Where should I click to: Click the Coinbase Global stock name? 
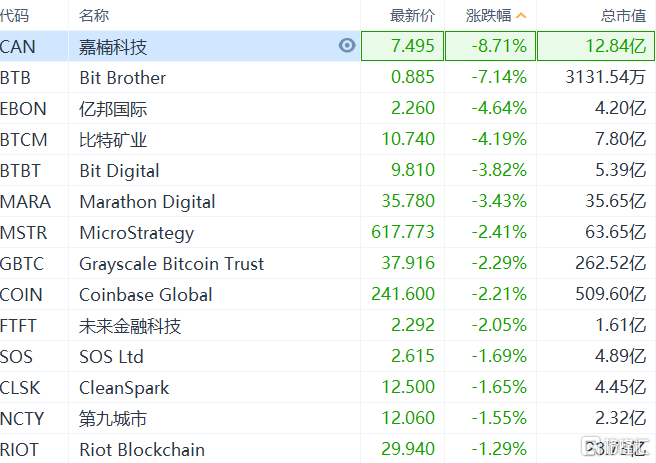[x=146, y=295]
